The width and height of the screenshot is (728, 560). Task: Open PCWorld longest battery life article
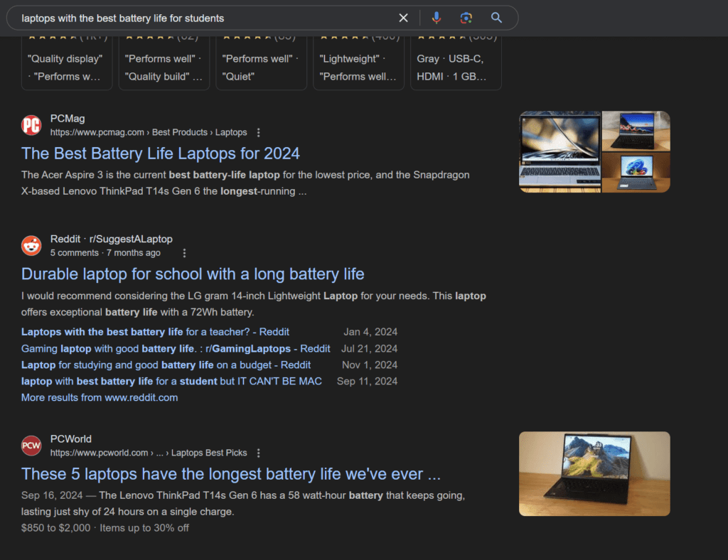point(231,474)
